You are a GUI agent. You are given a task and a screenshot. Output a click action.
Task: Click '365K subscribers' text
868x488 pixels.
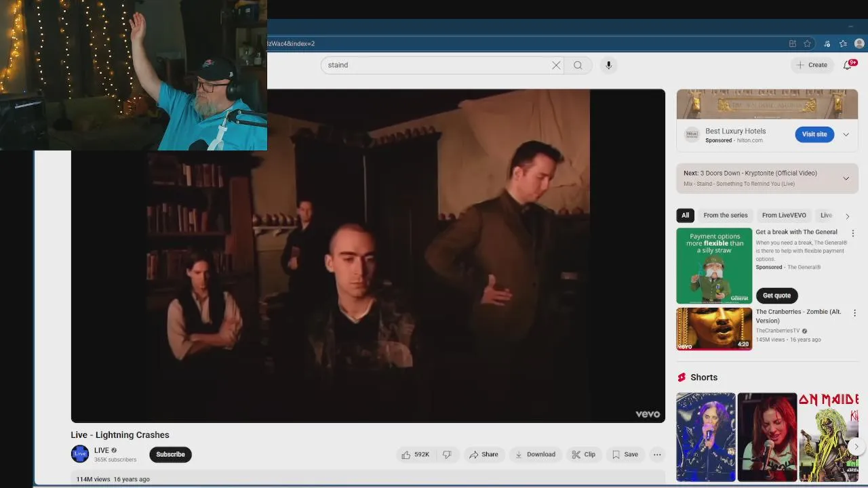point(115,460)
